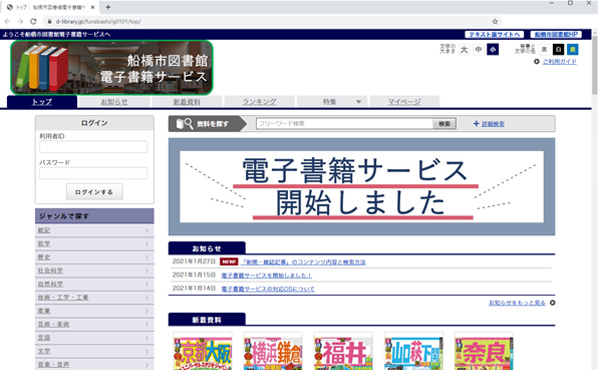Click the 利用者ID input field

[93, 147]
